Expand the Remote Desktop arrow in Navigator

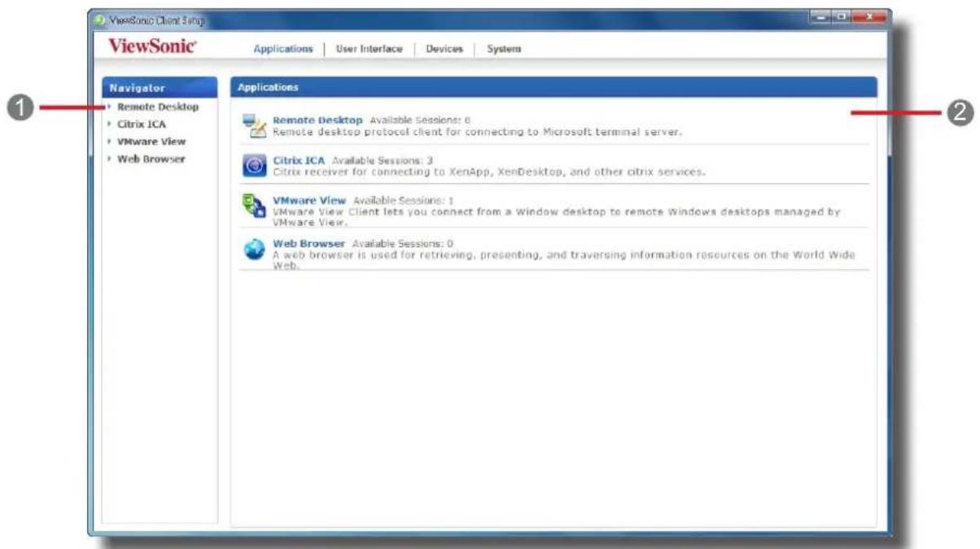point(108,108)
